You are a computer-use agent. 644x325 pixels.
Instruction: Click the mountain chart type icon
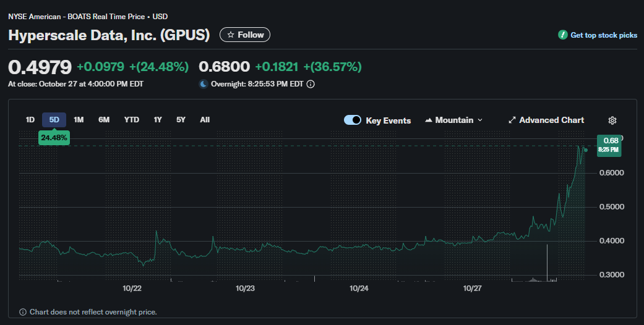click(428, 120)
